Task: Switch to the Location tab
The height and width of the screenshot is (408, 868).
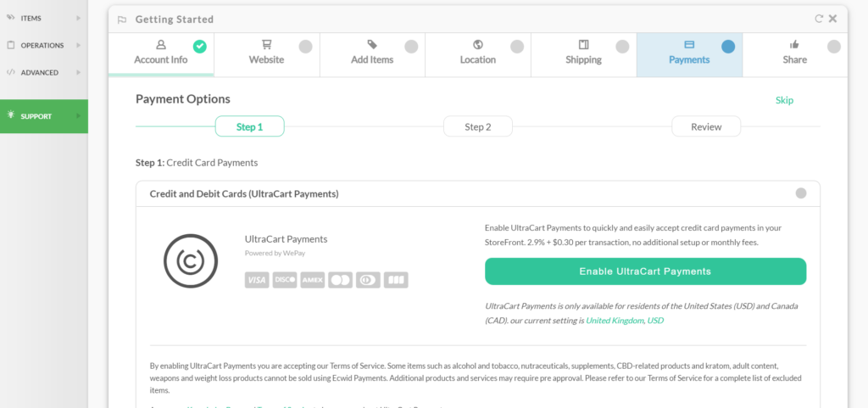Action: click(x=478, y=54)
